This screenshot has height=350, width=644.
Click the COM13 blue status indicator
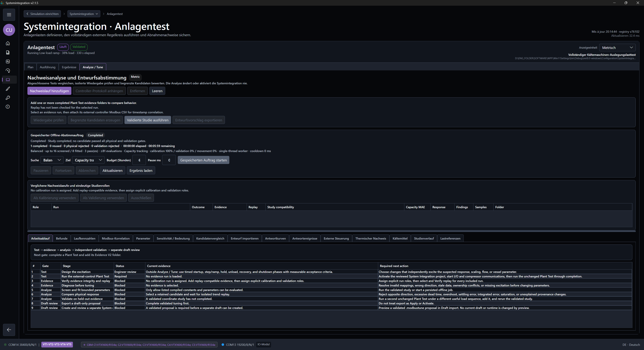tap(223, 345)
